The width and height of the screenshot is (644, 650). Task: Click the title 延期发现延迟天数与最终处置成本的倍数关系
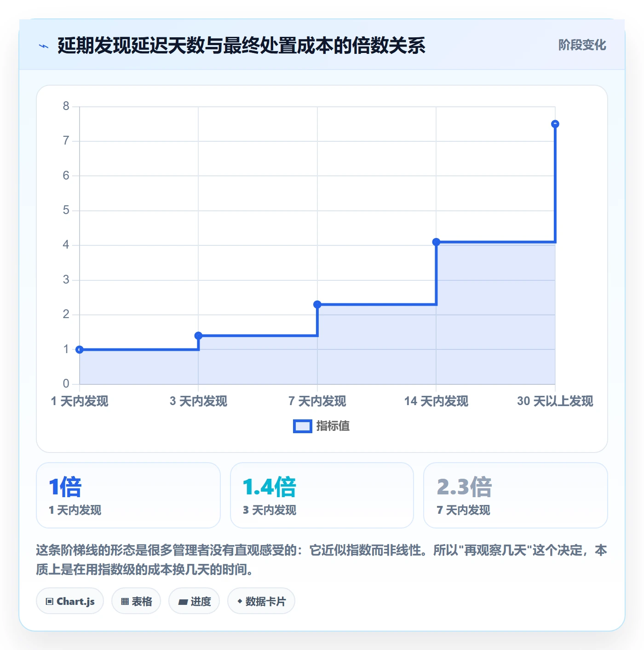click(x=241, y=46)
